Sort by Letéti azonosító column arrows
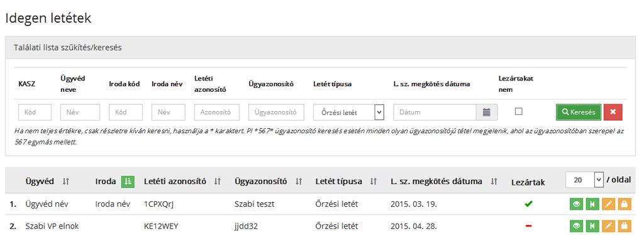Image resolution: width=644 pixels, height=235 pixels. (218, 182)
